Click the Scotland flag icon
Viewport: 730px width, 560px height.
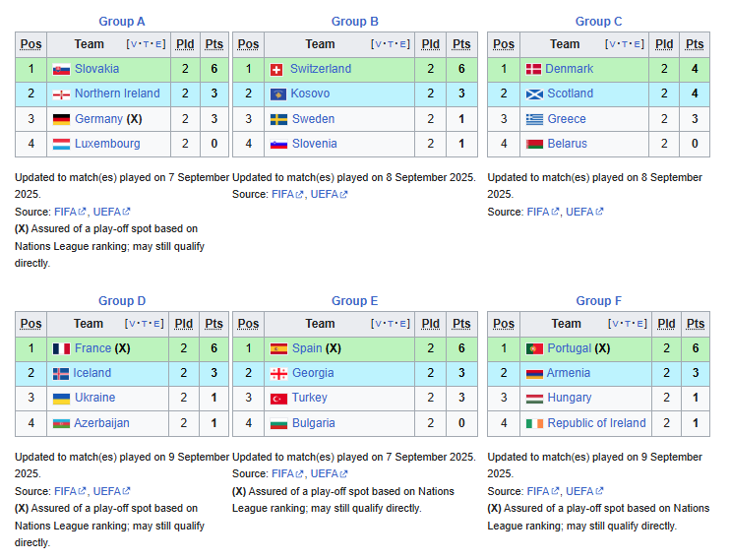[534, 94]
